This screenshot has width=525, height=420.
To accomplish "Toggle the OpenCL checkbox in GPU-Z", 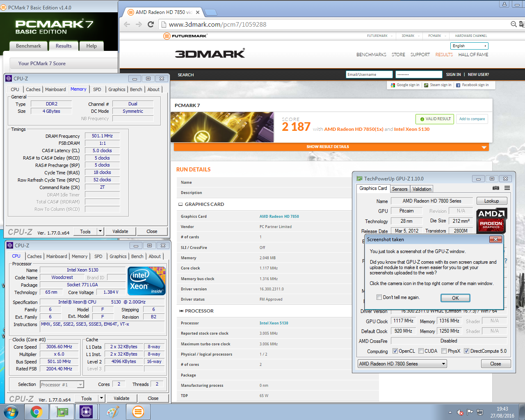I will pos(395,351).
